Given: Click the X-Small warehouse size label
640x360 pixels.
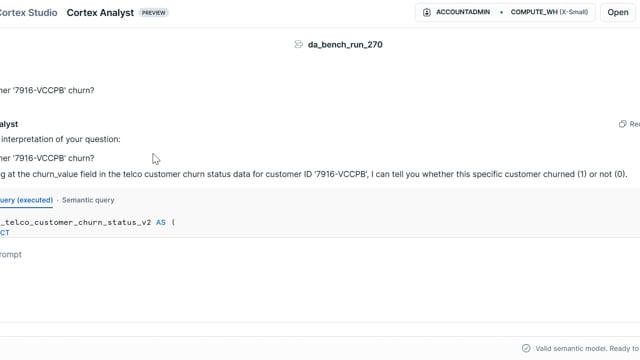Looking at the screenshot, I should pyautogui.click(x=573, y=12).
